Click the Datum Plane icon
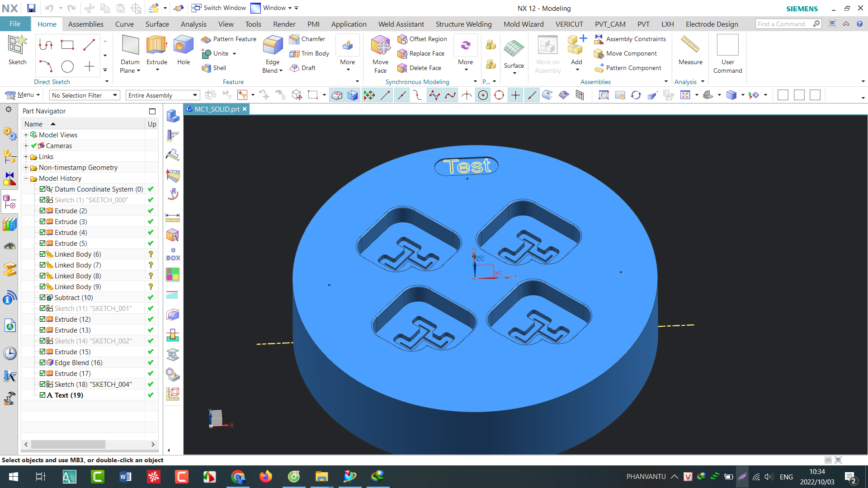868x488 pixels. tap(130, 46)
